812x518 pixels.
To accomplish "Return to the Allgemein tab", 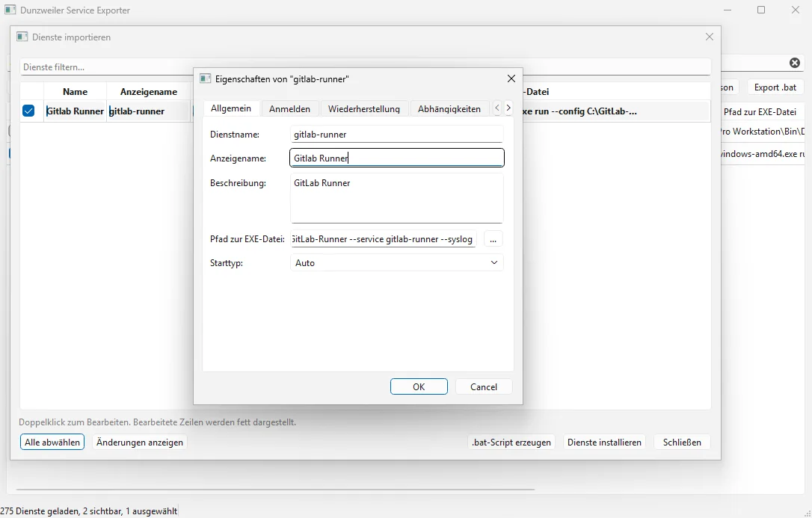I will coord(231,108).
